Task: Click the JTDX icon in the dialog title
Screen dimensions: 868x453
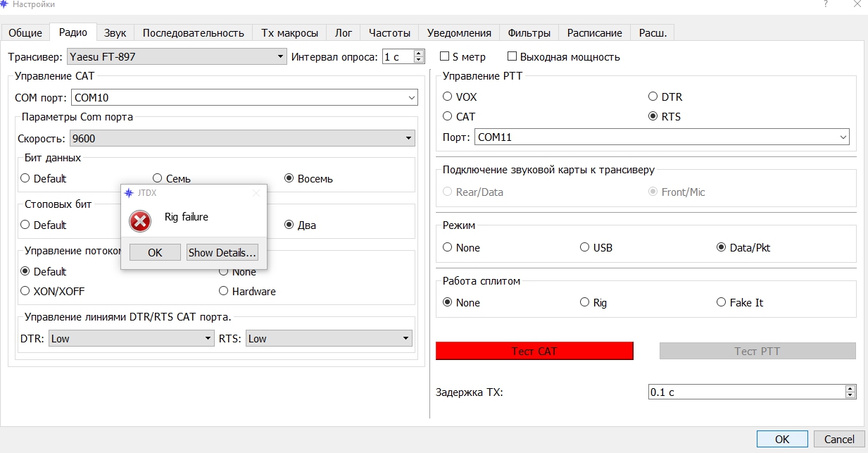Action: 129,193
